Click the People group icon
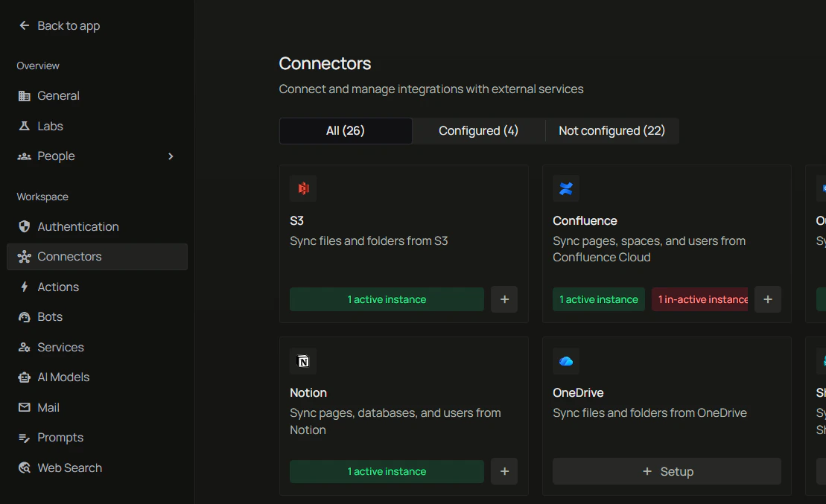This screenshot has height=504, width=826. coord(25,156)
